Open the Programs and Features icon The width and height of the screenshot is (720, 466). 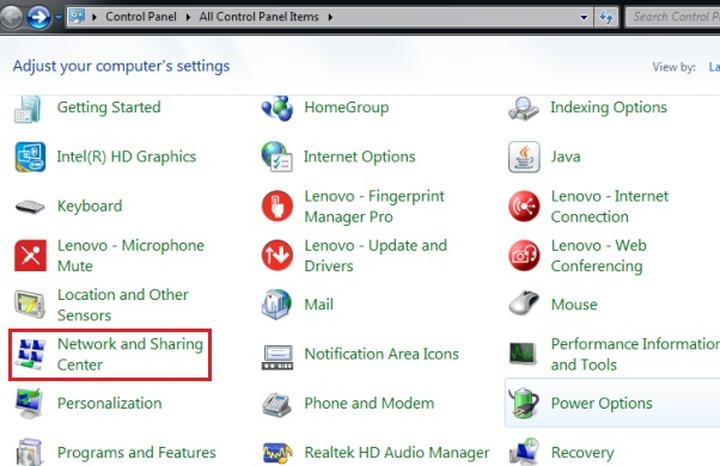[30, 452]
